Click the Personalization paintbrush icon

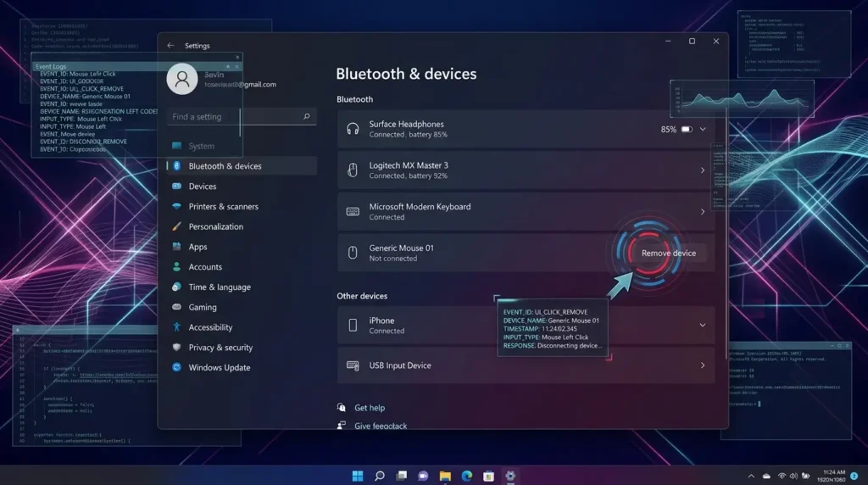point(176,226)
